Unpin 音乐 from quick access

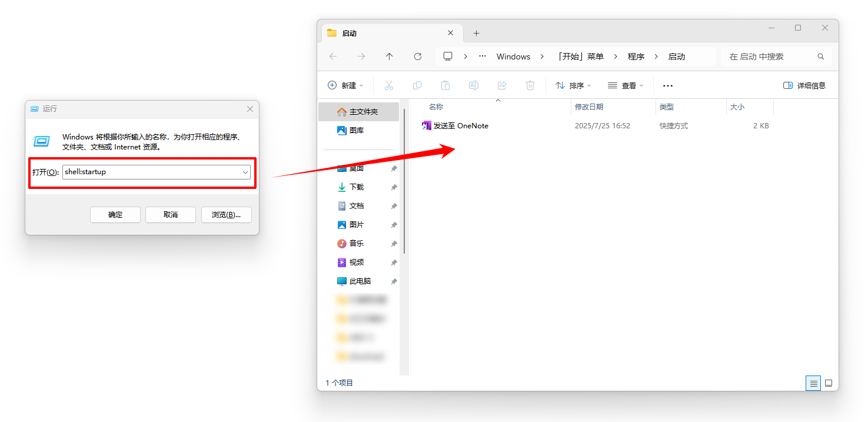pyautogui.click(x=394, y=244)
